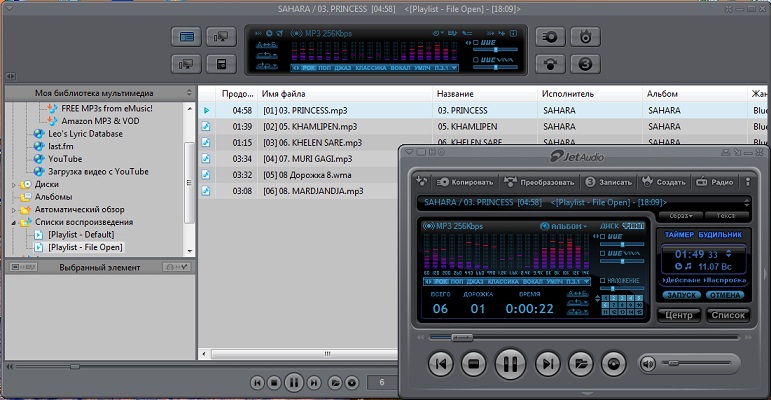Collapse the Списки воспроизведения tree node
This screenshot has width=771, height=400.
click(13, 222)
